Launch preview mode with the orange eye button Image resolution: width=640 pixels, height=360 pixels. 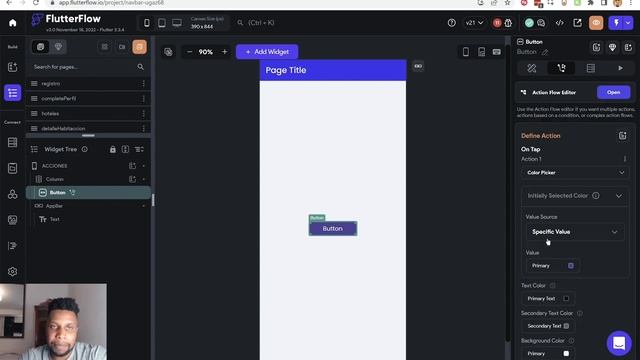(596, 23)
